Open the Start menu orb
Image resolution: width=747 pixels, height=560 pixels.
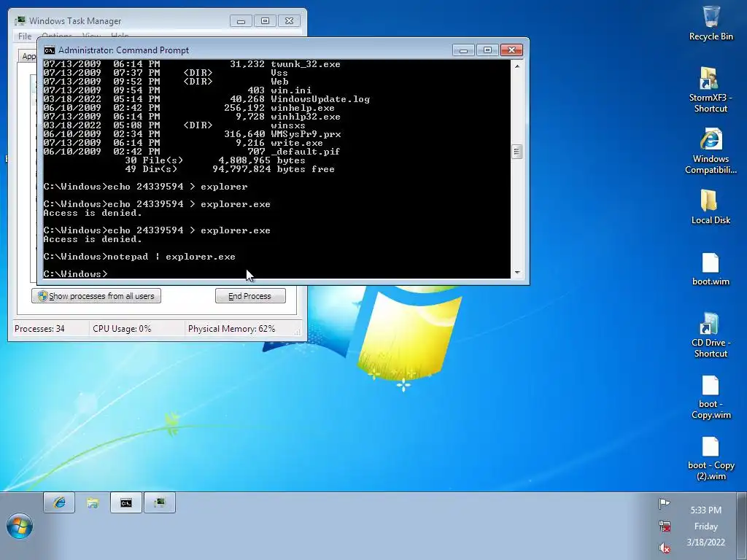click(20, 526)
